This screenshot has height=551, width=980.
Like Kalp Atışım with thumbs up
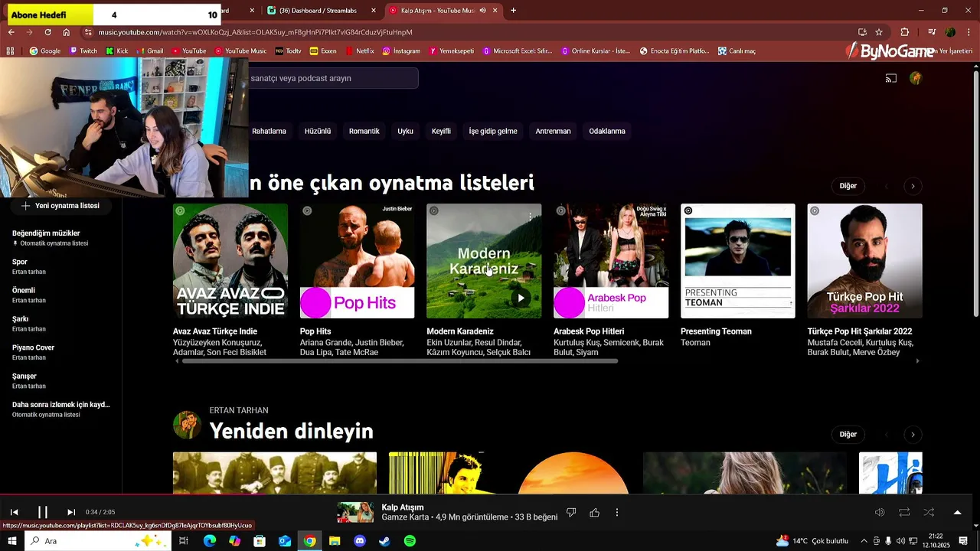[x=595, y=512]
